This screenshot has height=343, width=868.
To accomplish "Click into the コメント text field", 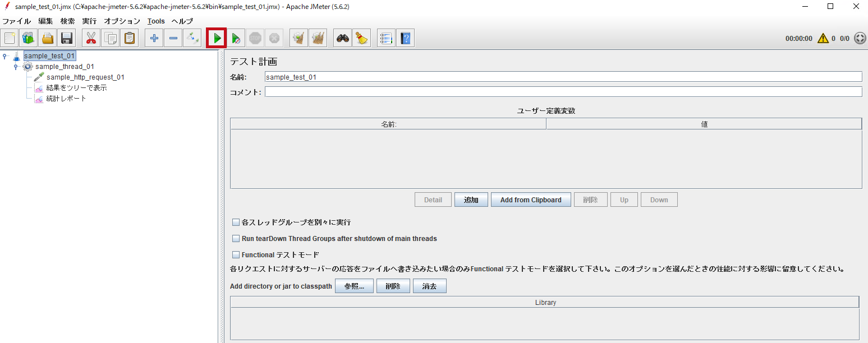I will [563, 92].
